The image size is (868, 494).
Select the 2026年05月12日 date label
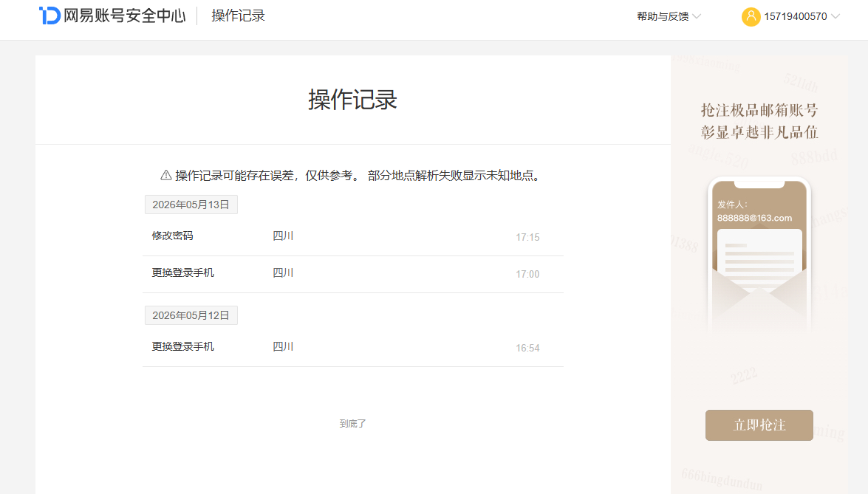click(x=191, y=315)
